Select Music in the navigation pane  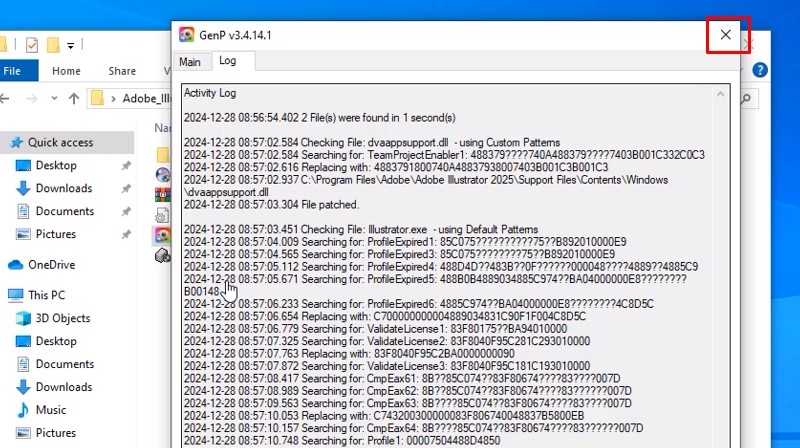coord(50,410)
